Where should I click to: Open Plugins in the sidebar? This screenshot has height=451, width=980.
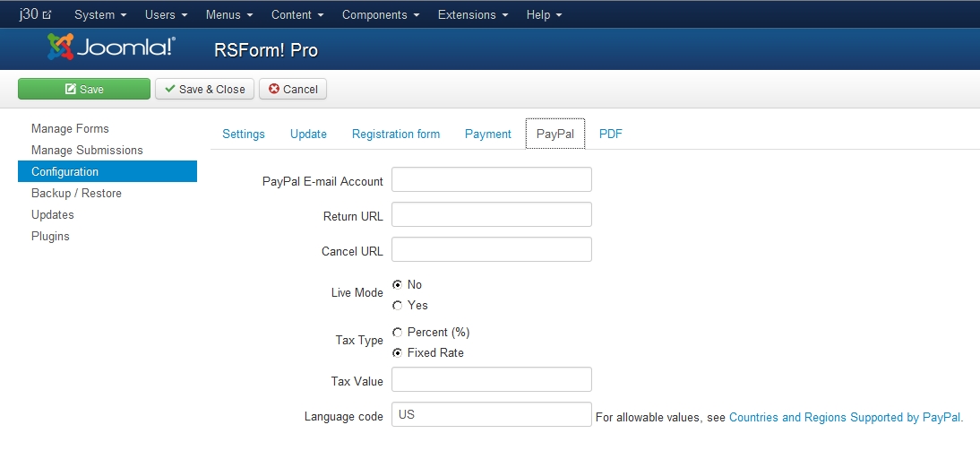click(50, 236)
